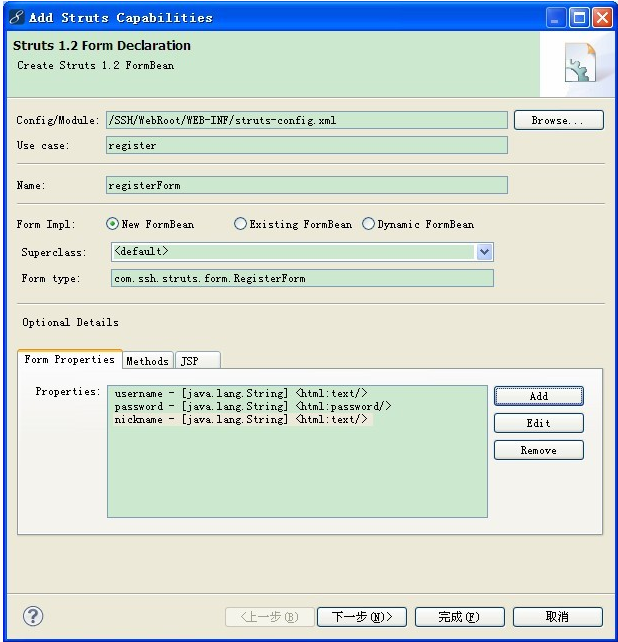Click the Struts app icon in title bar
This screenshot has width=618, height=642.
pos(17,17)
